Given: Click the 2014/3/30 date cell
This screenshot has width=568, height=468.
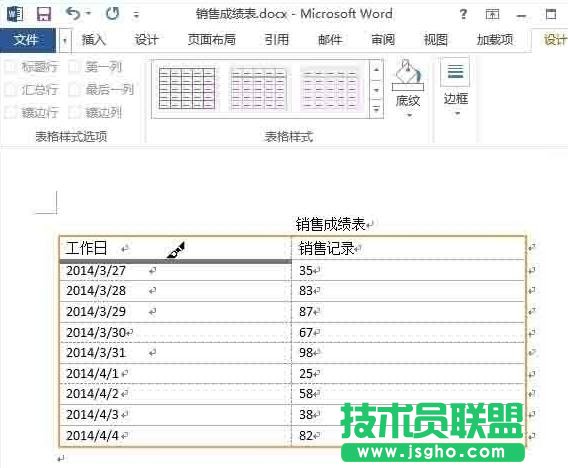Looking at the screenshot, I should (175, 333).
